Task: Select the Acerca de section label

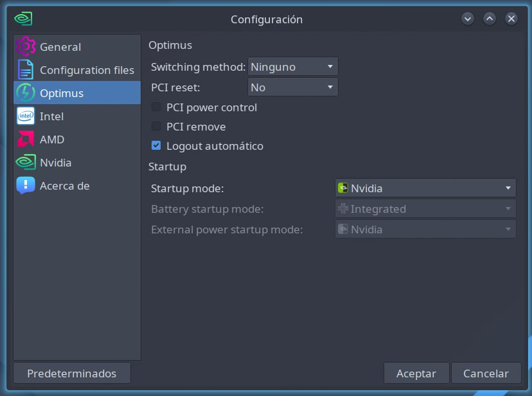Action: (65, 186)
